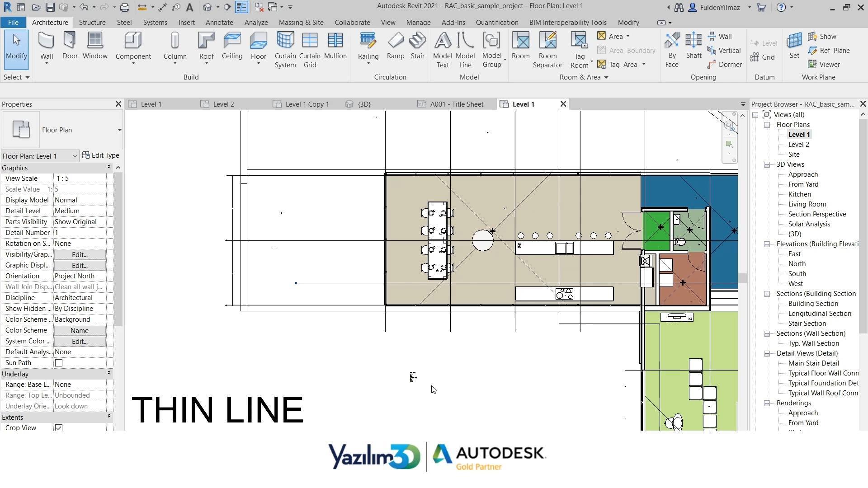
Task: Toggle the Sun Path checkbox
Action: [59, 363]
